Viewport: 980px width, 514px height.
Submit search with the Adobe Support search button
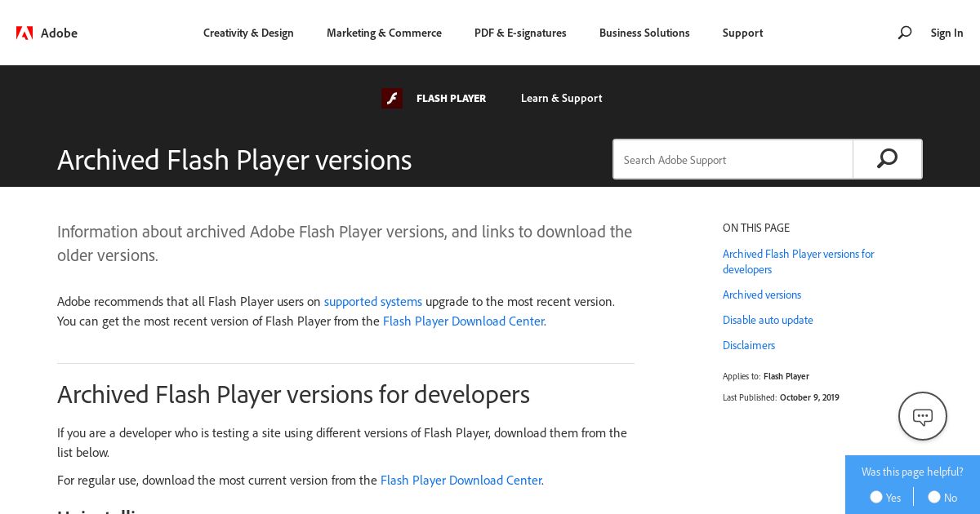click(x=887, y=159)
